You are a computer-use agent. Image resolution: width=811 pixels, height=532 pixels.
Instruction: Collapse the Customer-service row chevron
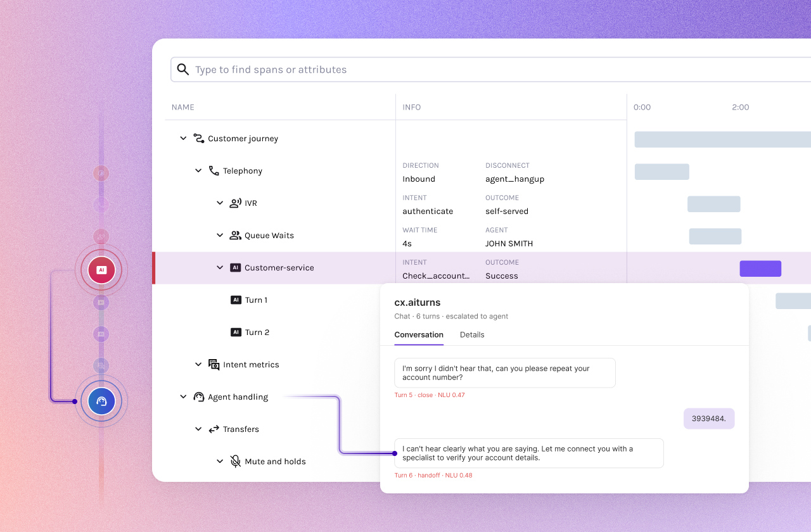click(220, 267)
